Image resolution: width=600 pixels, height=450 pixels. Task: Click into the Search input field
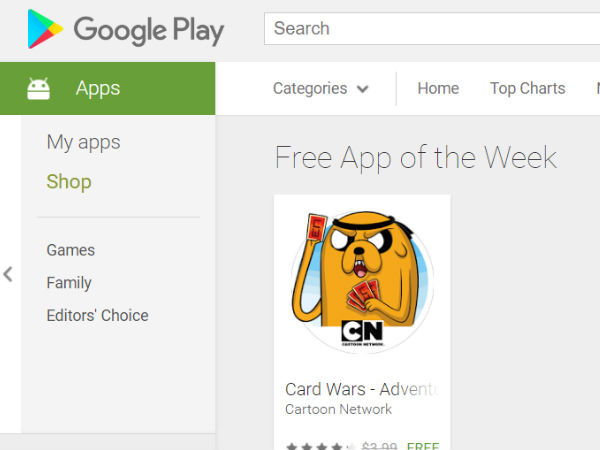(432, 29)
